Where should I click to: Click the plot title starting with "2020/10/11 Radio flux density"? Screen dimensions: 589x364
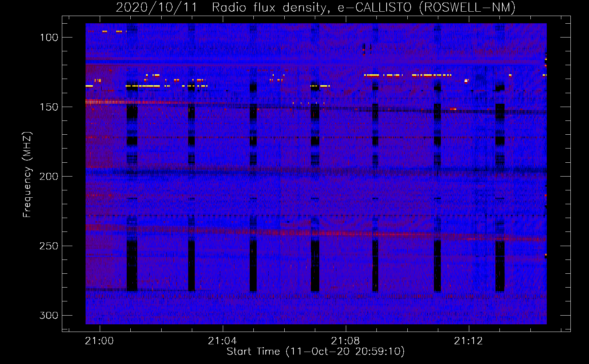coord(316,7)
